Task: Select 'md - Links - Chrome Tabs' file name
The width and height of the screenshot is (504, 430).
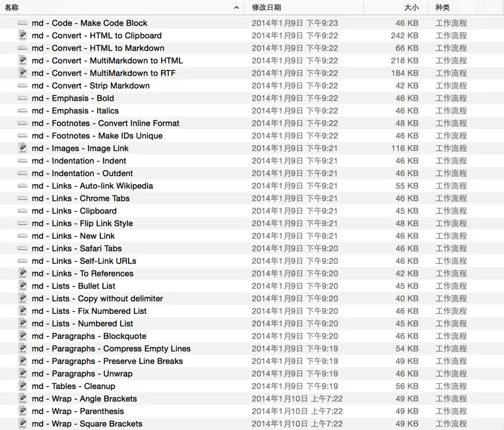Action: (80, 199)
